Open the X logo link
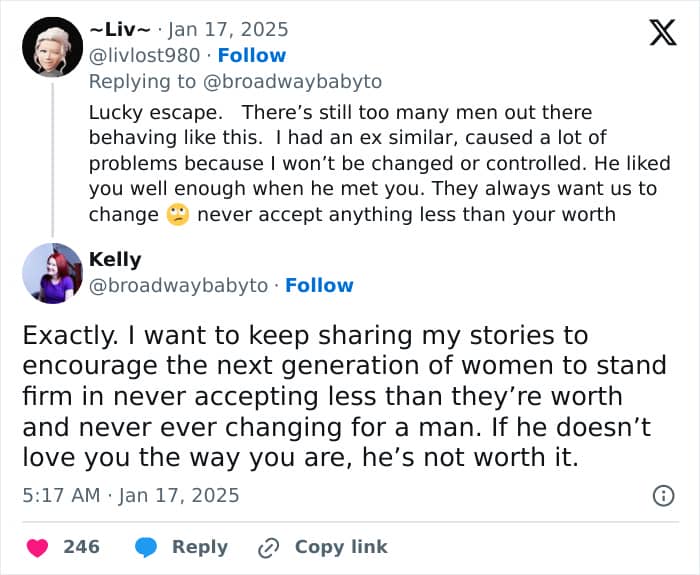 (x=662, y=34)
